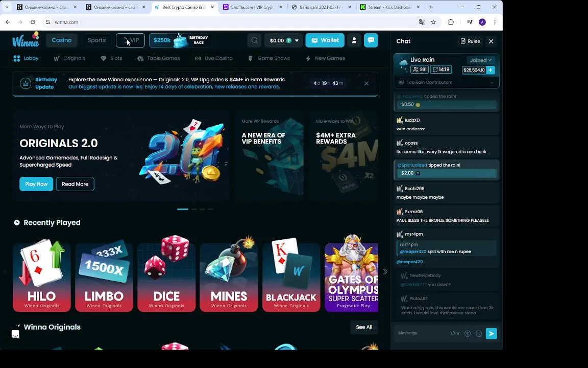Open the Wallet

325,40
